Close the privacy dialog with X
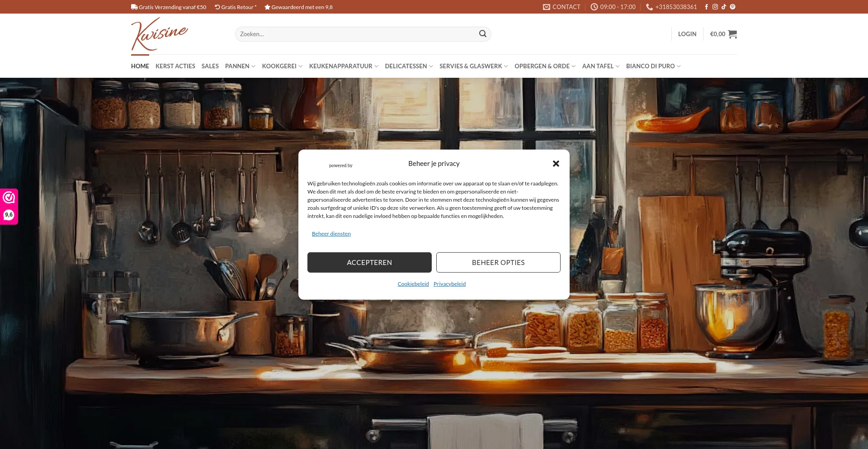868x449 pixels. click(556, 164)
